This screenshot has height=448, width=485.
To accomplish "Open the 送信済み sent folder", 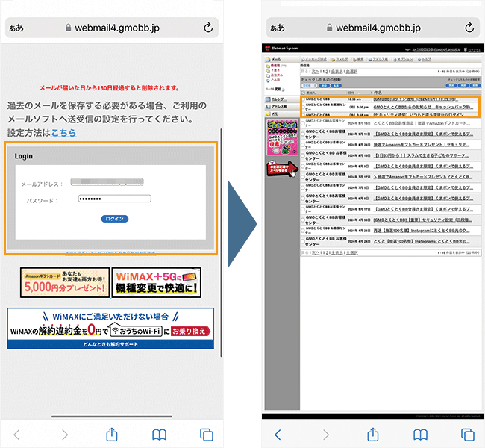I will [x=277, y=75].
